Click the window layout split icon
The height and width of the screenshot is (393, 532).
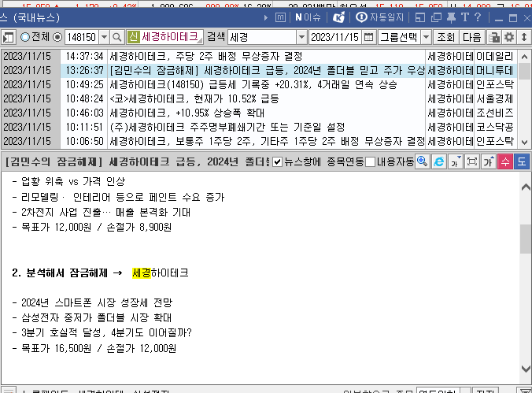click(420, 17)
